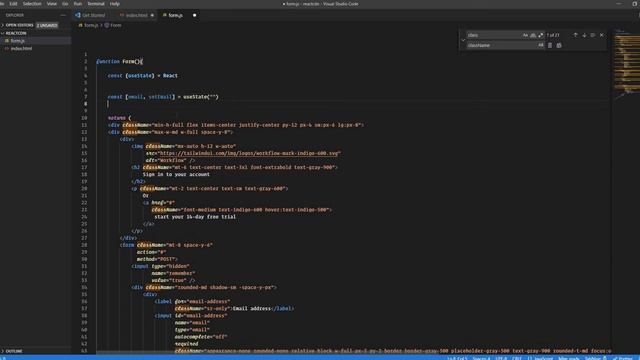
Task: Click the JS file icon beside form.js in explorer
Action: pos(7,41)
